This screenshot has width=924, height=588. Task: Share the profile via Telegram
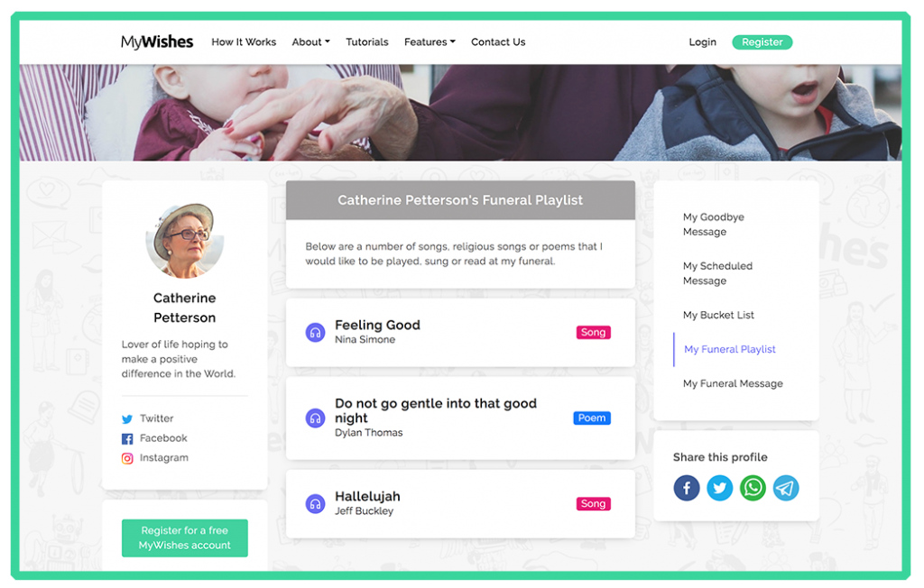[786, 488]
